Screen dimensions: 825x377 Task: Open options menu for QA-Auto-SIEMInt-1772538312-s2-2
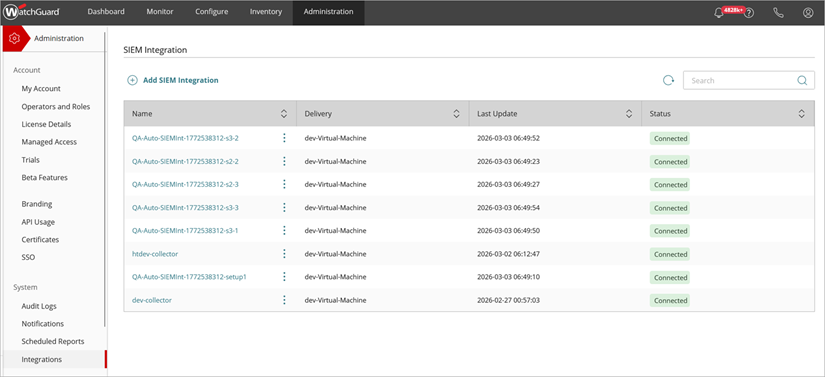pyautogui.click(x=284, y=161)
